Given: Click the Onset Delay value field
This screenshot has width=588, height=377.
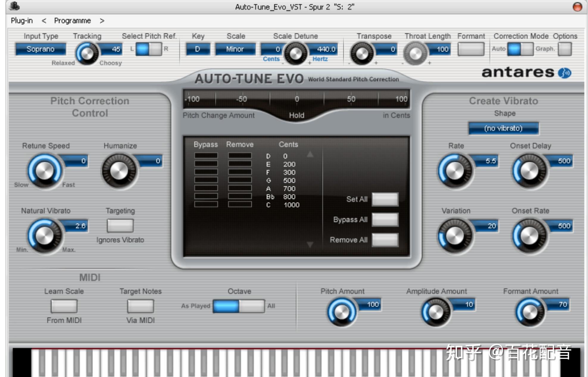Looking at the screenshot, I should 559,161.
